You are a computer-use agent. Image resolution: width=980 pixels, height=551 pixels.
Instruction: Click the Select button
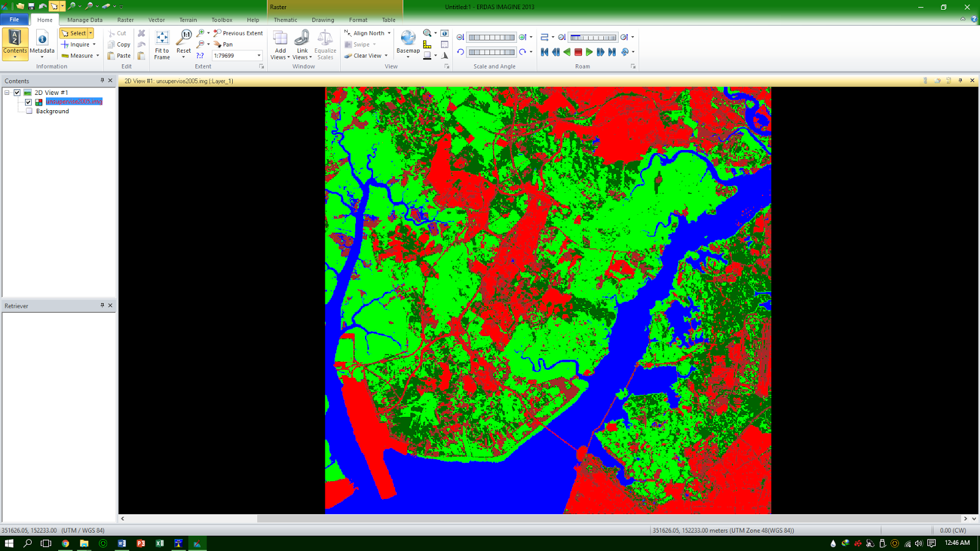[x=73, y=33]
